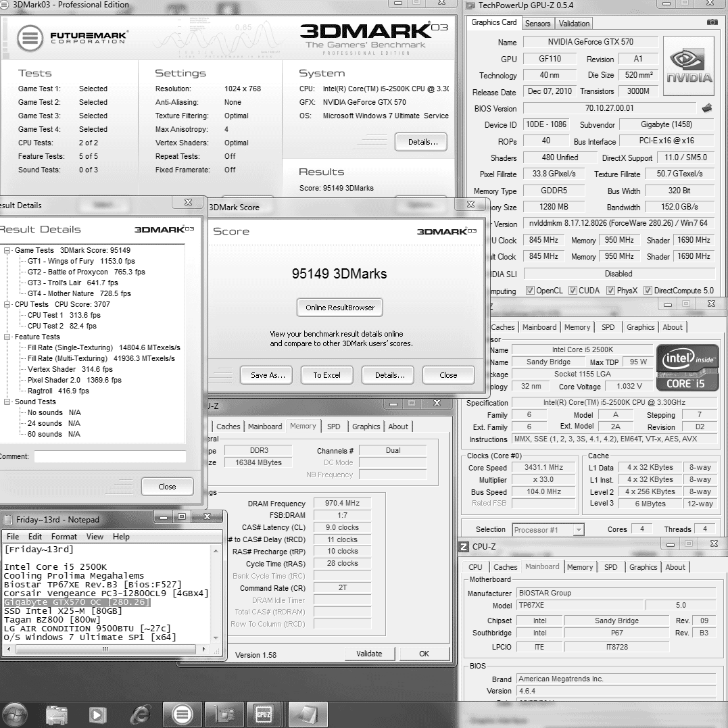Select GT4 - Mother Nature row

click(x=79, y=293)
